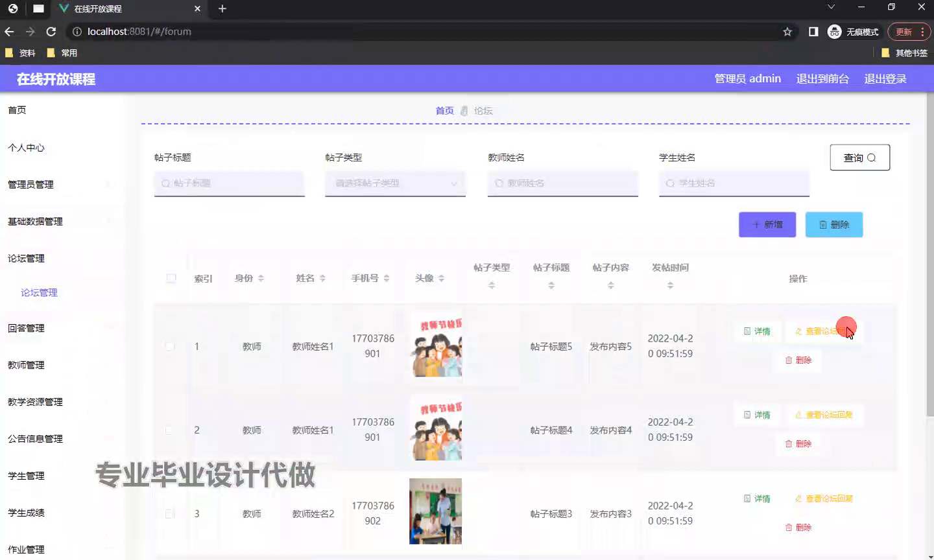Reload the page with the refresh icon
Image resolution: width=934 pixels, height=560 pixels.
point(51,31)
